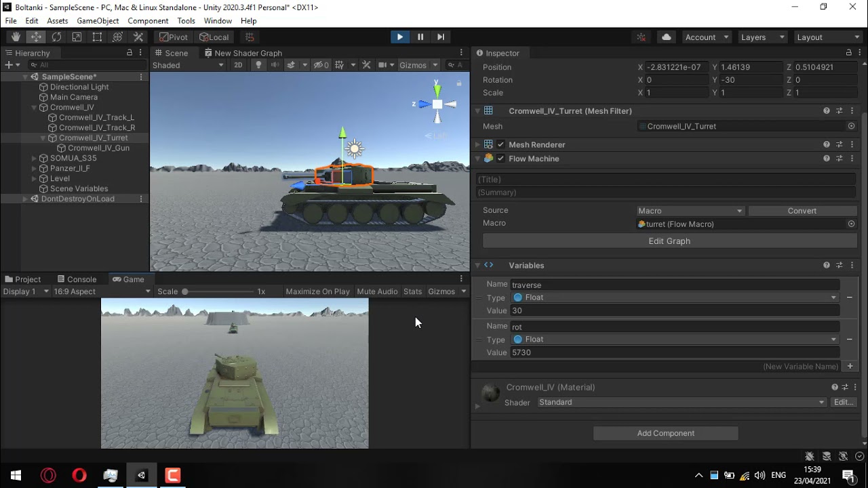Expand the Mesh Renderer component

pos(477,144)
